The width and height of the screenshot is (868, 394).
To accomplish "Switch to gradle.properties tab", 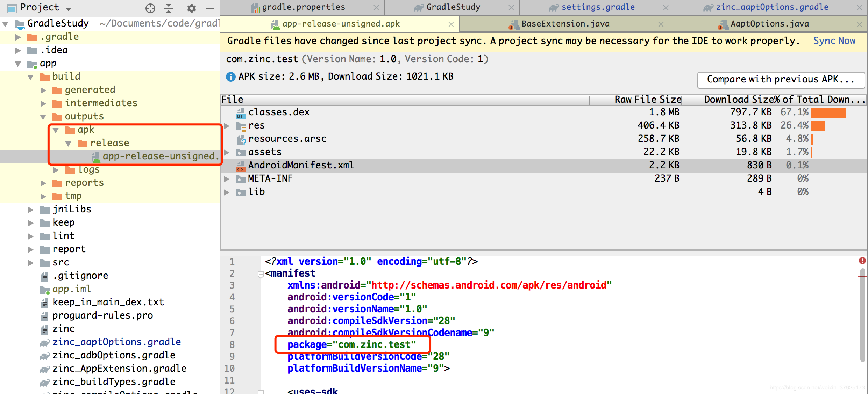I will point(303,7).
